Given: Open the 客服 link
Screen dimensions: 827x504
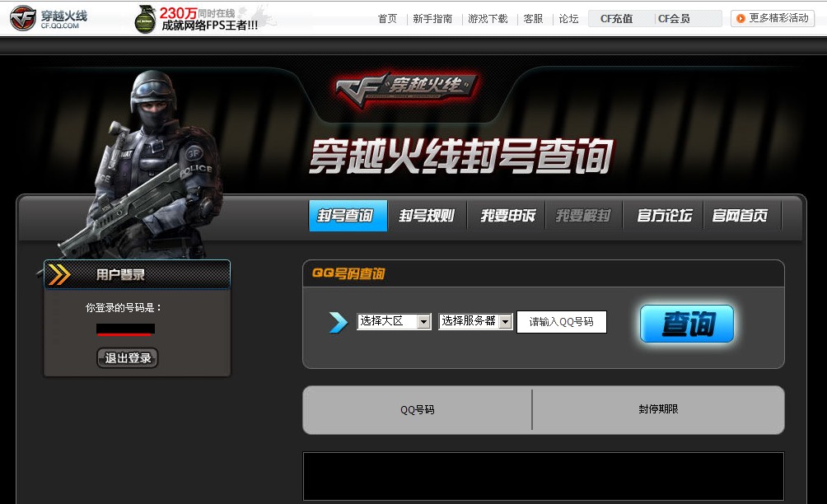Looking at the screenshot, I should pos(533,19).
